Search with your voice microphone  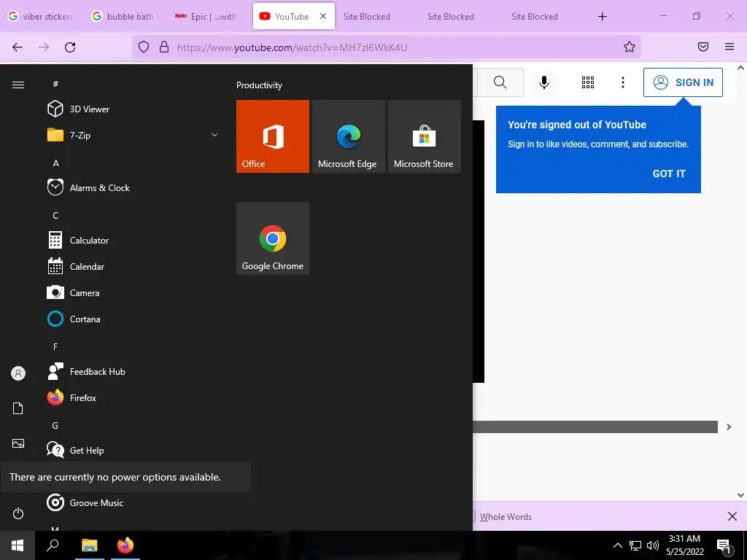pyautogui.click(x=544, y=82)
